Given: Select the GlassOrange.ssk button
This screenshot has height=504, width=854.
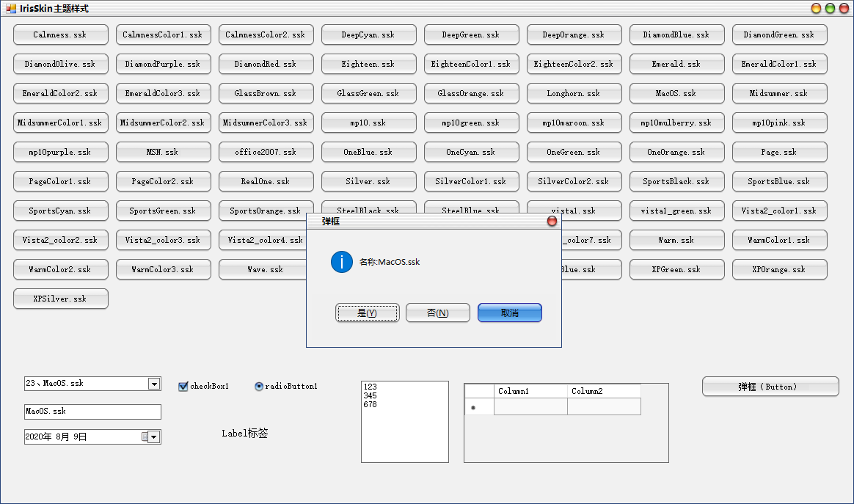Looking at the screenshot, I should tap(471, 93).
